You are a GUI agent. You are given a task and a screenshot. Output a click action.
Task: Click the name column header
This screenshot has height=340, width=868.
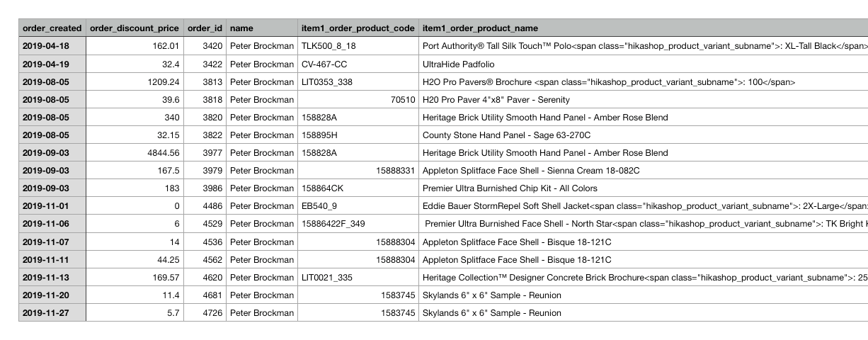(262, 28)
